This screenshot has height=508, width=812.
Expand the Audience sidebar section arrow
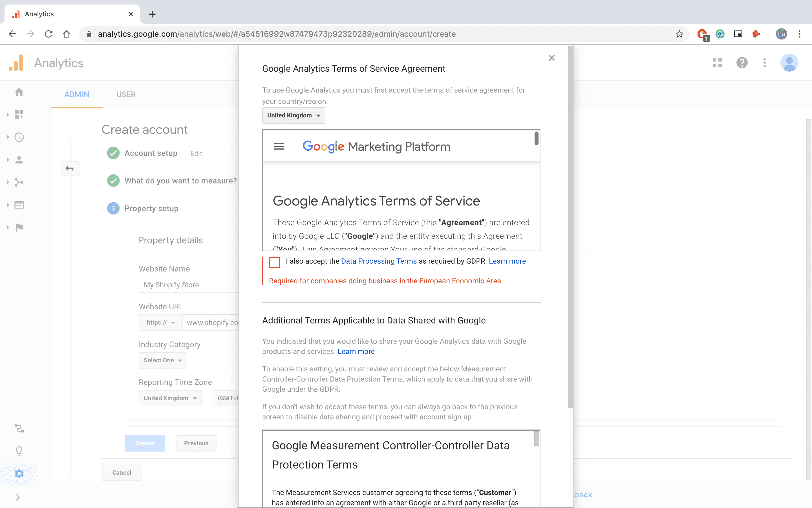[x=8, y=160]
